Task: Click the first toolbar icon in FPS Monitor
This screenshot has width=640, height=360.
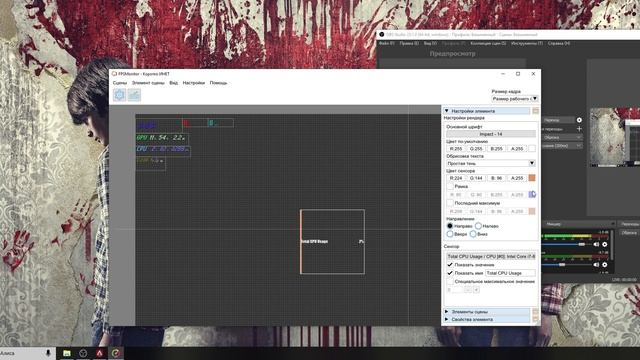Action: [x=120, y=95]
